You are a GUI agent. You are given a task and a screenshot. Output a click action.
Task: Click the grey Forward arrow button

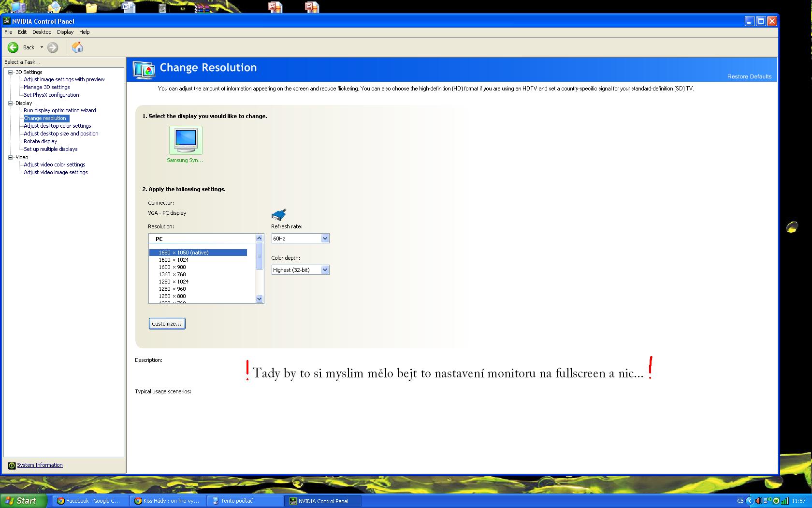click(53, 47)
